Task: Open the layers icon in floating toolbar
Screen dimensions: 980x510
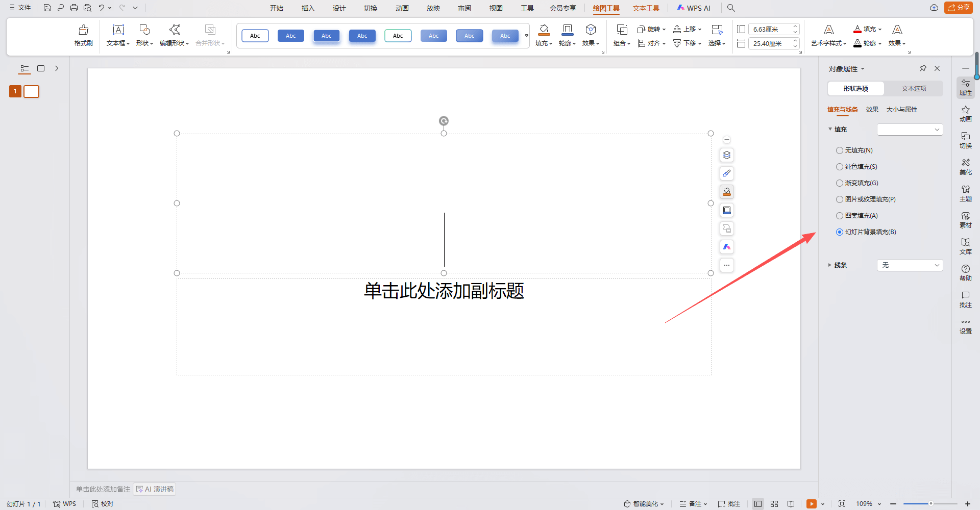Action: click(x=727, y=155)
